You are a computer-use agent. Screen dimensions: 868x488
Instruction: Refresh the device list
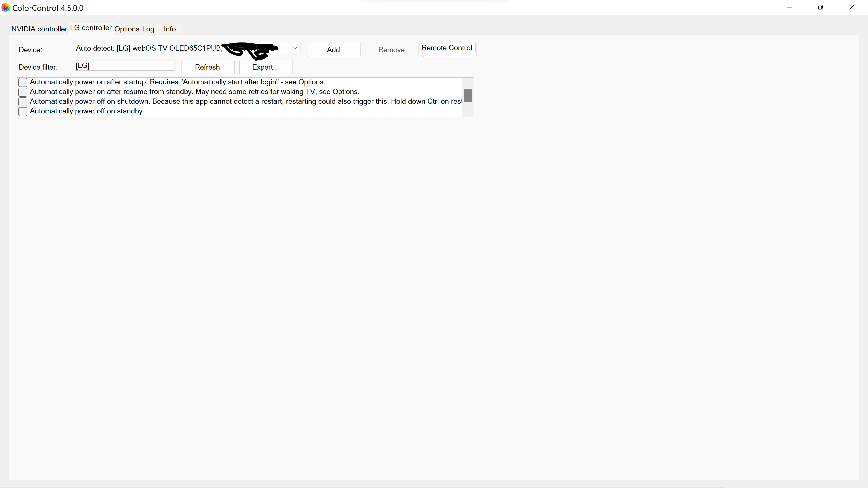click(207, 67)
